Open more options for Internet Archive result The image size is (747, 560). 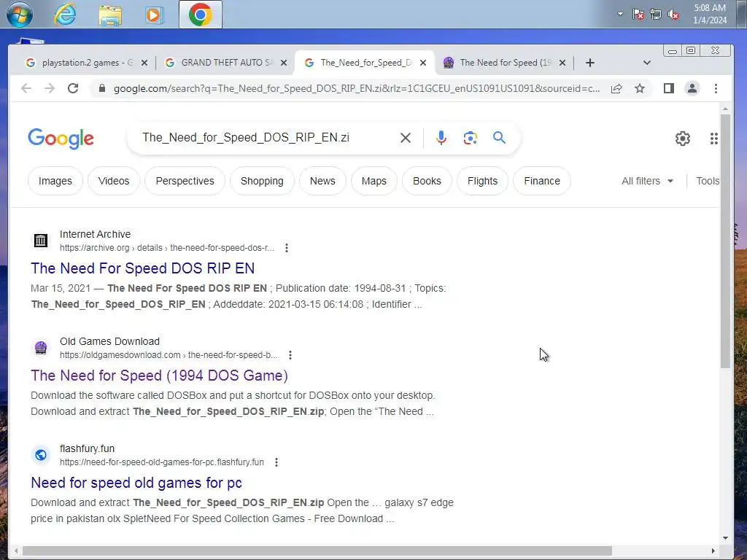(286, 248)
